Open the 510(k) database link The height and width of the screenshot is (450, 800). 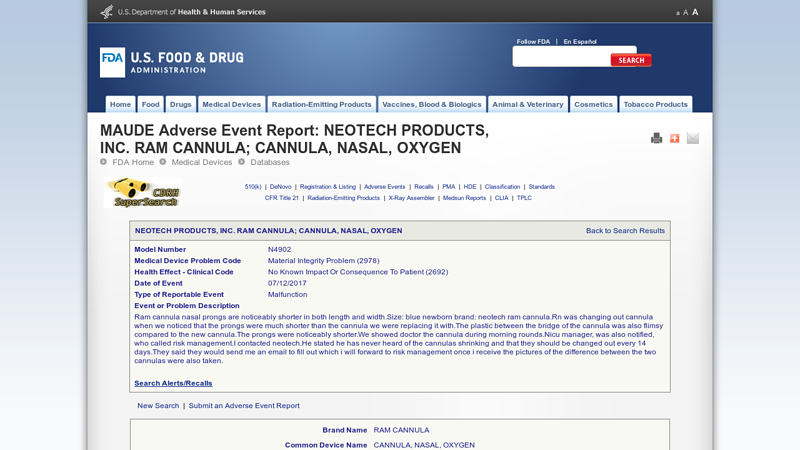click(253, 187)
